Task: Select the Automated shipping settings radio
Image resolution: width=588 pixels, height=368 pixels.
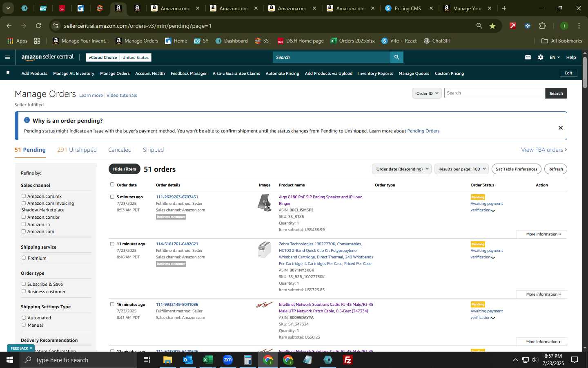Action: coord(24,318)
